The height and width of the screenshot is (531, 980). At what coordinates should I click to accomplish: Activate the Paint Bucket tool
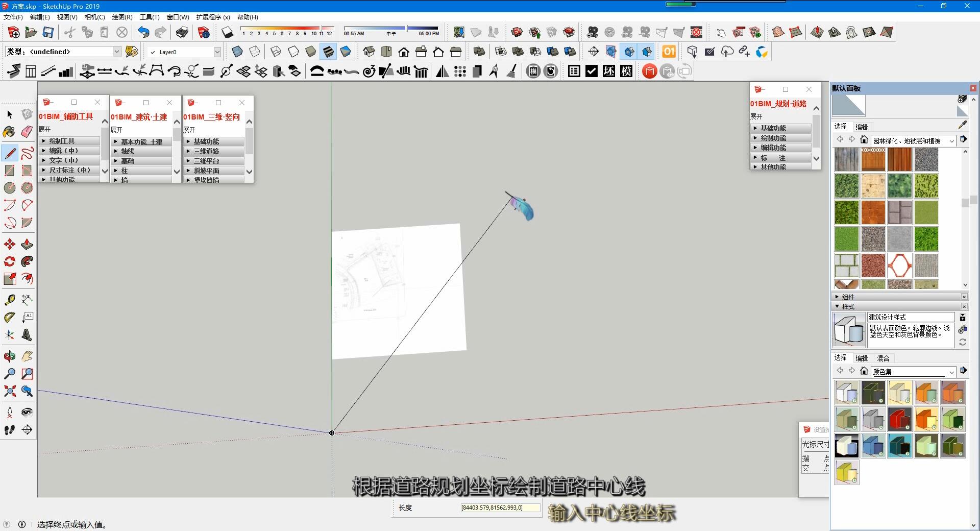[10, 132]
